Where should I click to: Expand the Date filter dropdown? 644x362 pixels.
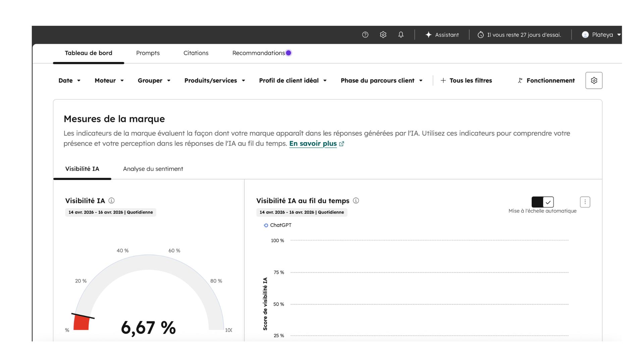[69, 80]
